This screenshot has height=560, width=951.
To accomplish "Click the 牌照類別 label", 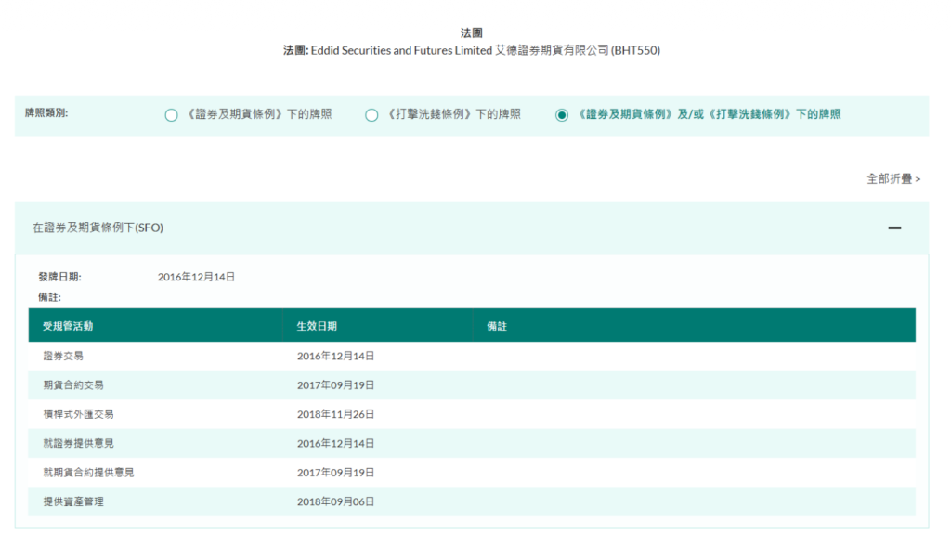I will (46, 113).
